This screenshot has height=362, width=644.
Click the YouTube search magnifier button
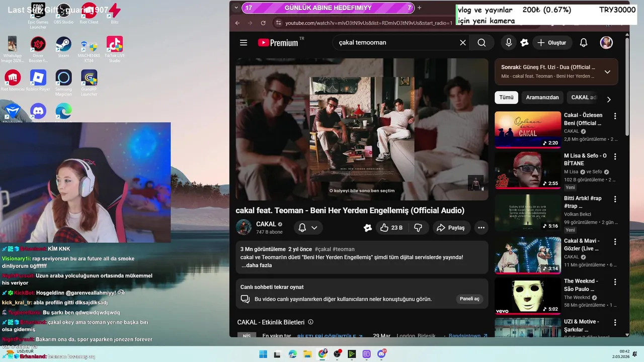(481, 43)
